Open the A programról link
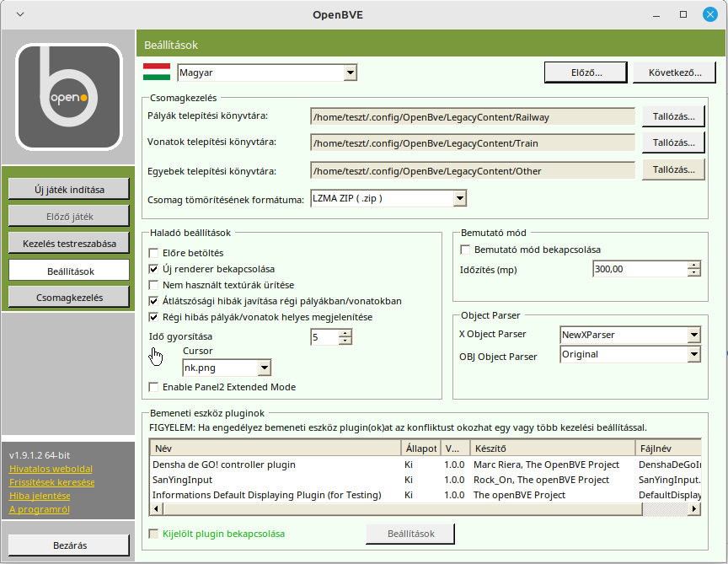728x564 pixels. click(40, 509)
